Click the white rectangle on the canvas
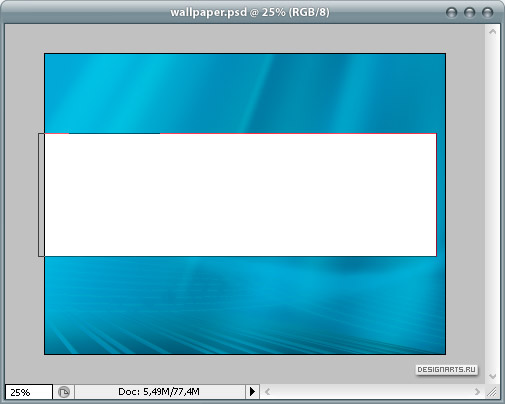The width and height of the screenshot is (505, 404). (x=240, y=195)
